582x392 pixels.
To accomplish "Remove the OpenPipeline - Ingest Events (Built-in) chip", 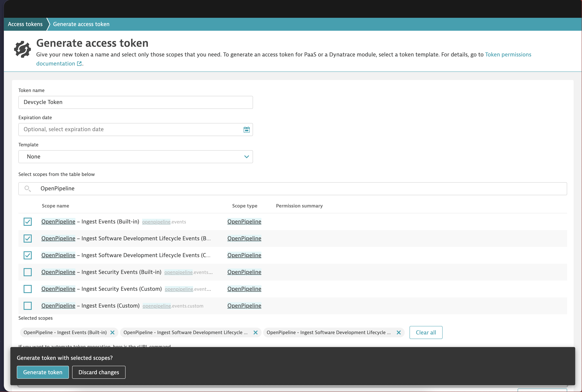I will [x=113, y=332].
